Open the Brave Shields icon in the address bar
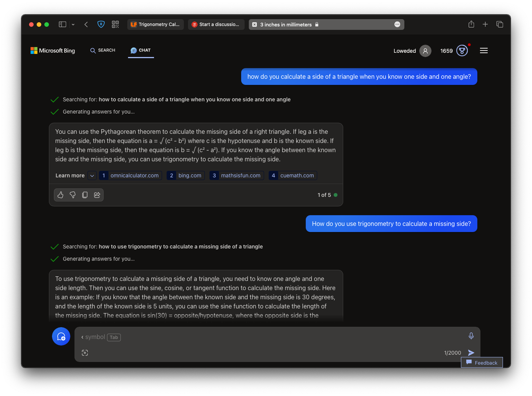 tap(100, 24)
